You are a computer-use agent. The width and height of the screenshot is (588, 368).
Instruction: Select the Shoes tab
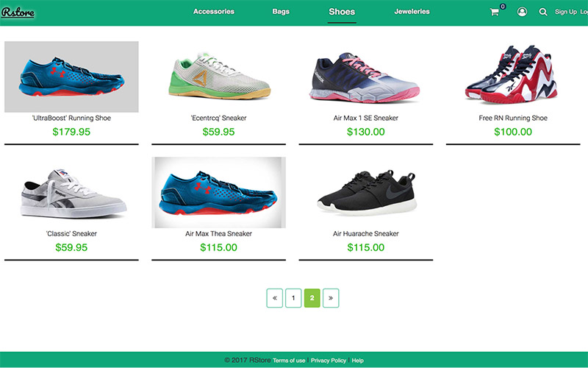(x=342, y=12)
